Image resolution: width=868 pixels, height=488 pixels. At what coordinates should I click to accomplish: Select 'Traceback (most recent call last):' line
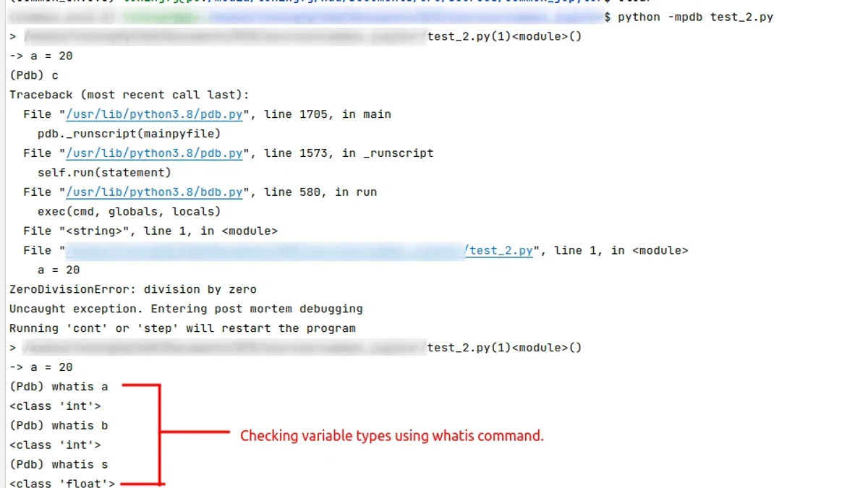(x=129, y=95)
